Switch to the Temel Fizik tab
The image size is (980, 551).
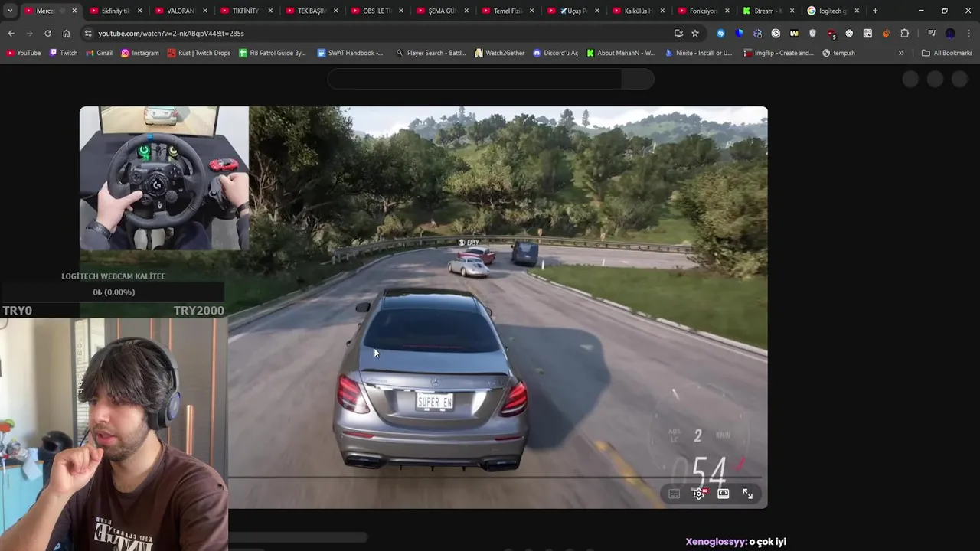(x=506, y=11)
